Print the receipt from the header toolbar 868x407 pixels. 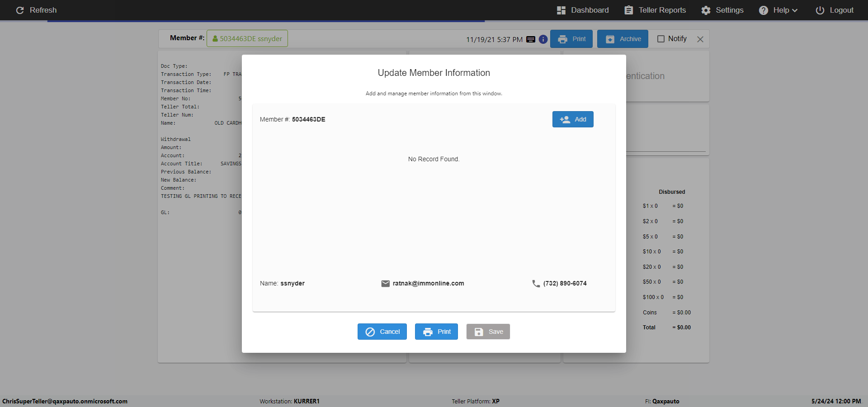click(x=571, y=39)
